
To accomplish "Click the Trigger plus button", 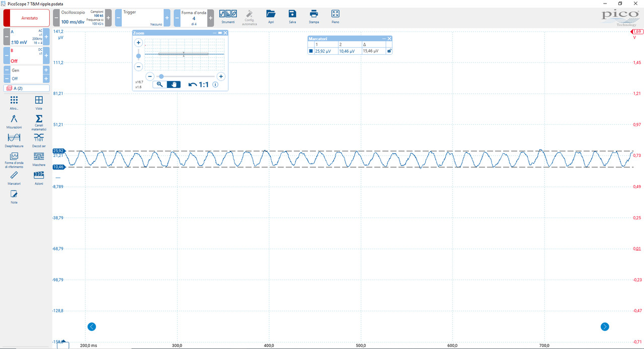I will click(x=167, y=18).
